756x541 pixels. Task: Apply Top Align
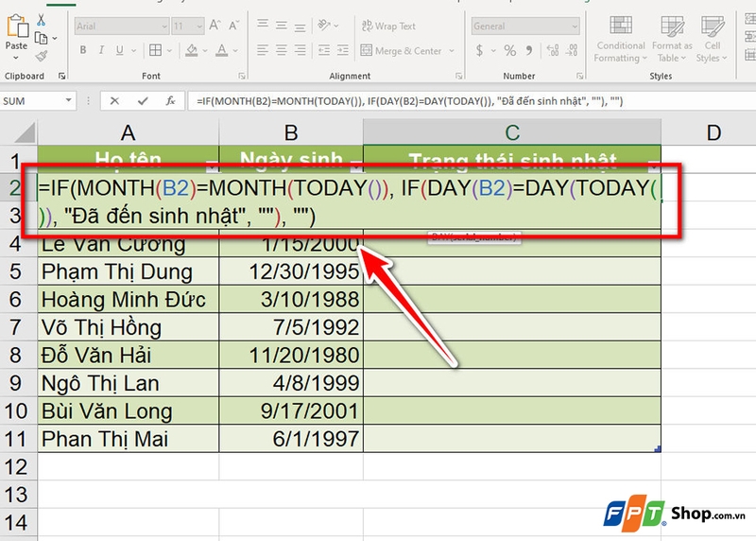(263, 25)
